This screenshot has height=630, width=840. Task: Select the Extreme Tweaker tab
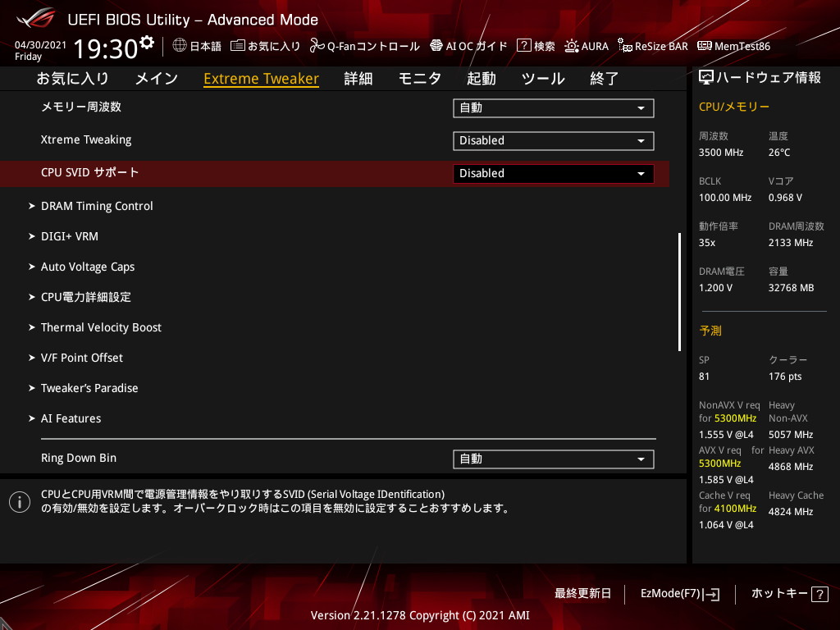click(x=262, y=79)
